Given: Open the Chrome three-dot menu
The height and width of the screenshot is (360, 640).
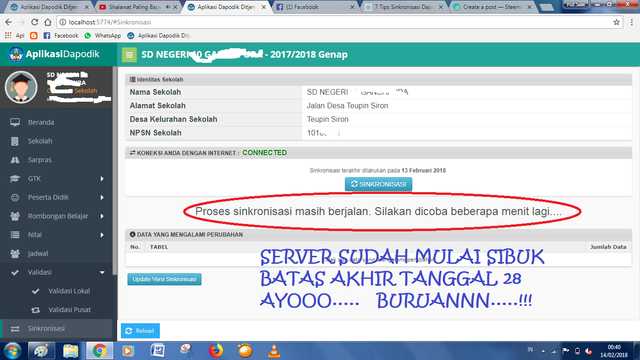Looking at the screenshot, I should [x=632, y=22].
